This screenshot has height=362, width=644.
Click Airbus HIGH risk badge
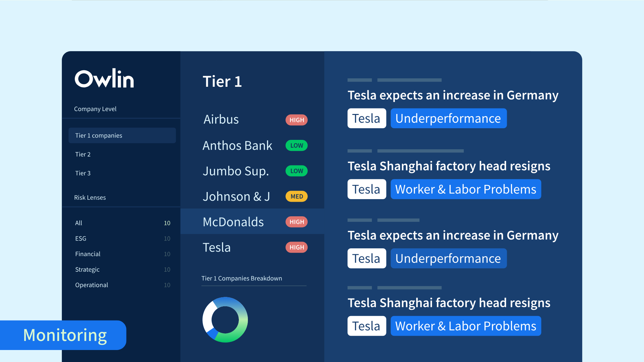tap(296, 120)
